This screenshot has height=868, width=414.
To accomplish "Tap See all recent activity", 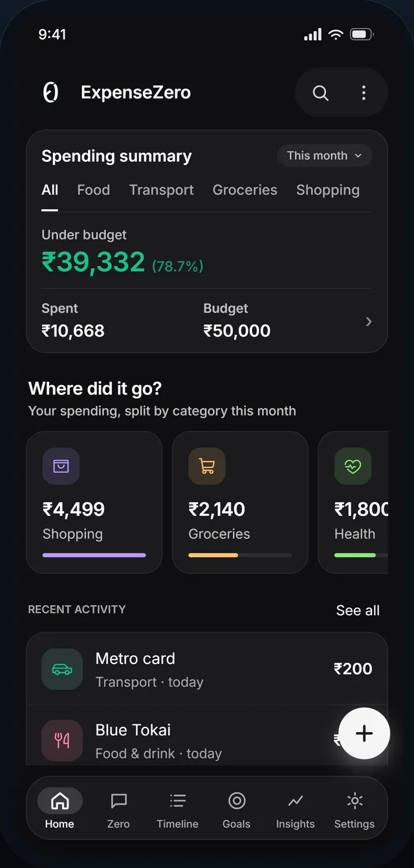I will pyautogui.click(x=358, y=610).
